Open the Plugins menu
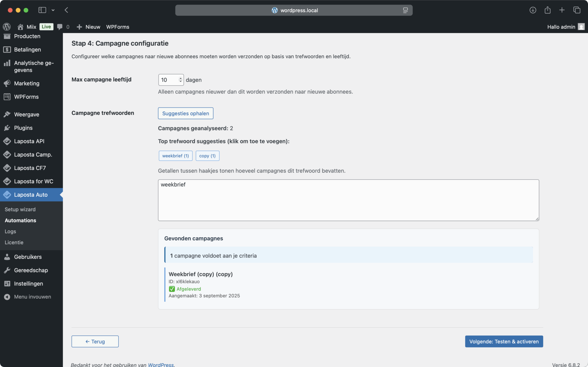 pyautogui.click(x=23, y=128)
